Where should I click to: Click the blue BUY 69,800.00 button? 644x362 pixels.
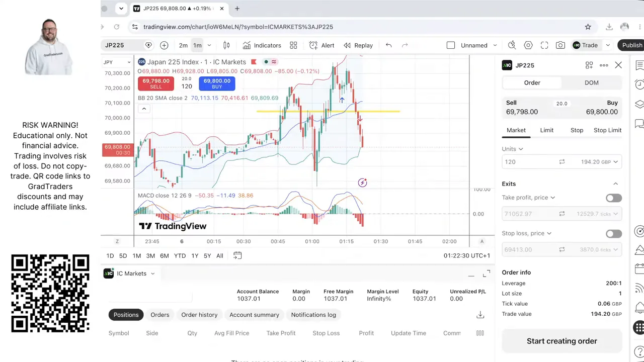coord(217,83)
